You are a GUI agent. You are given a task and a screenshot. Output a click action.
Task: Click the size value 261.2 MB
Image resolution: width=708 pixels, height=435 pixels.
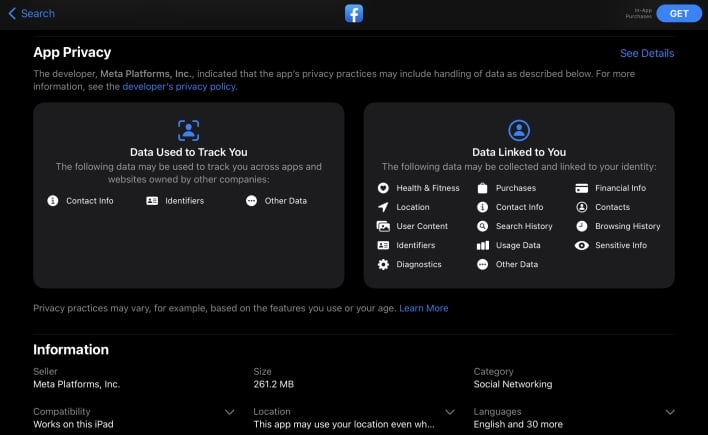pos(273,384)
